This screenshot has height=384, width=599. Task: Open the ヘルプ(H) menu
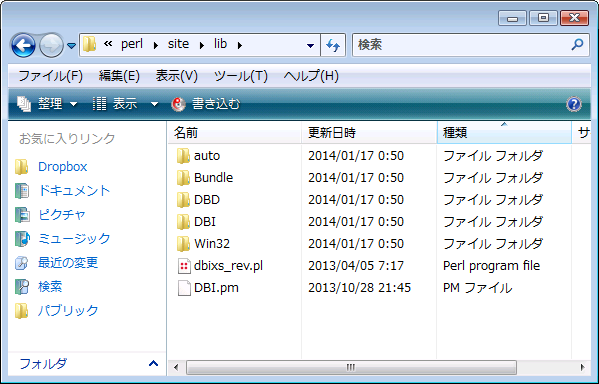(x=311, y=76)
